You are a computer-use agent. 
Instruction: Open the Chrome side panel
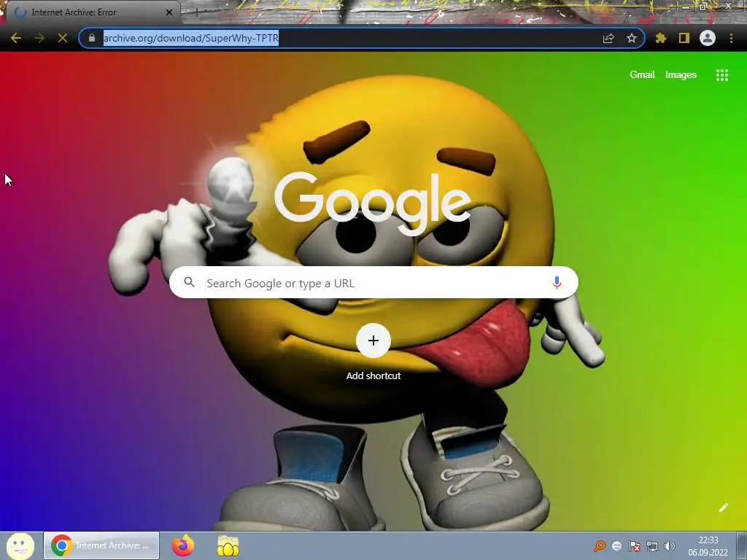pos(684,38)
